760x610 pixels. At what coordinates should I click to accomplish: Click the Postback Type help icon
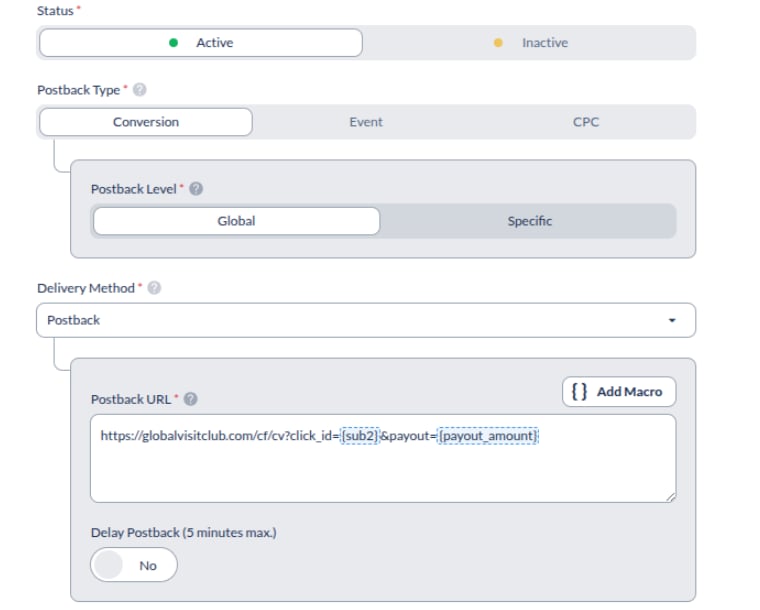(140, 90)
